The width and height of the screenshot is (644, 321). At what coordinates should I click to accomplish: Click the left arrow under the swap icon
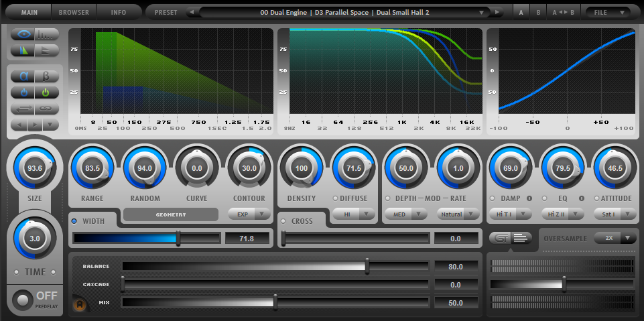[x=19, y=125]
